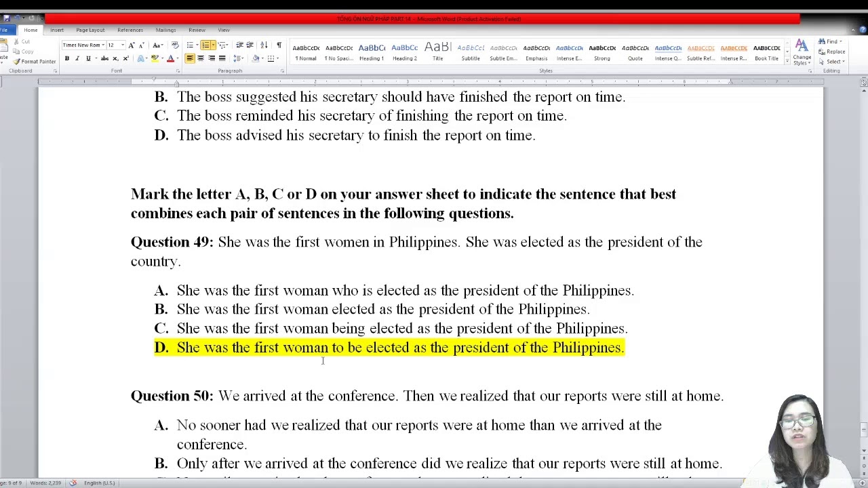
Task: Apply text effects icon
Action: tap(140, 58)
